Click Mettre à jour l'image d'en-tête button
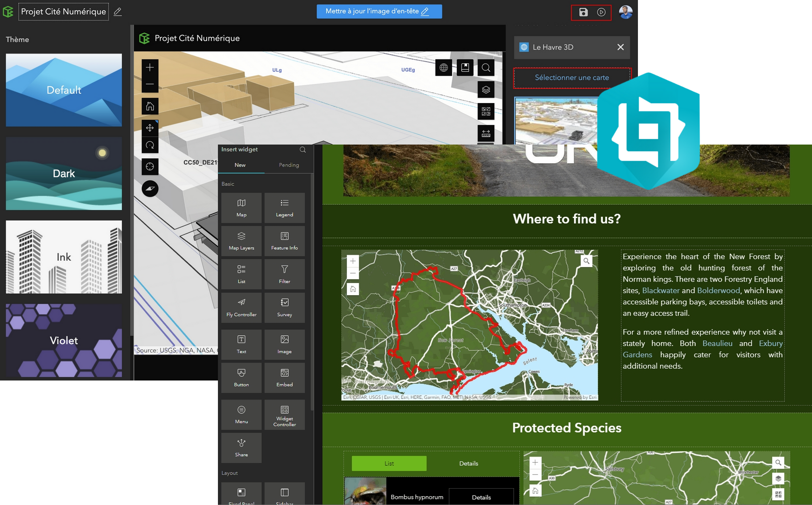This screenshot has width=812, height=505. click(x=379, y=12)
